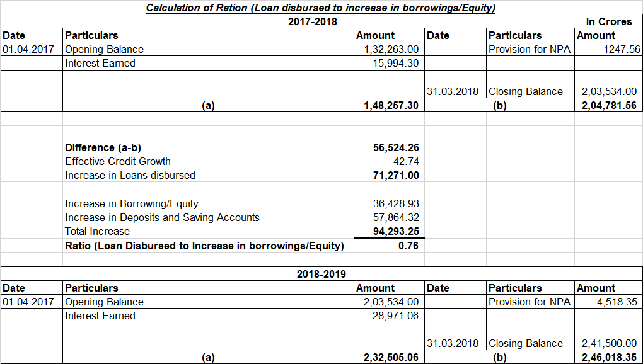Click the closing balance amount 2,41,500.00
The image size is (643, 364).
click(x=608, y=344)
